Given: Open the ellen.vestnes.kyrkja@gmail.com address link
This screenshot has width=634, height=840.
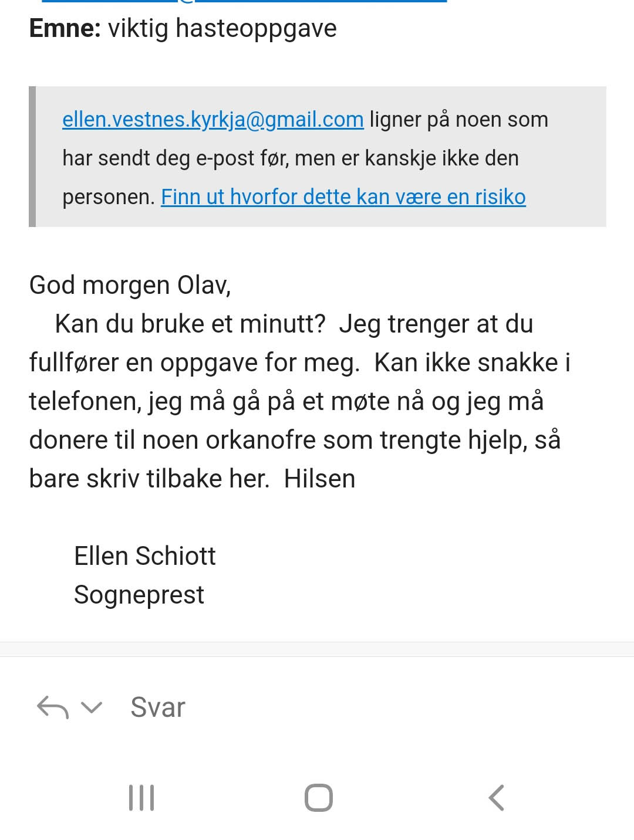Looking at the screenshot, I should pos(213,120).
